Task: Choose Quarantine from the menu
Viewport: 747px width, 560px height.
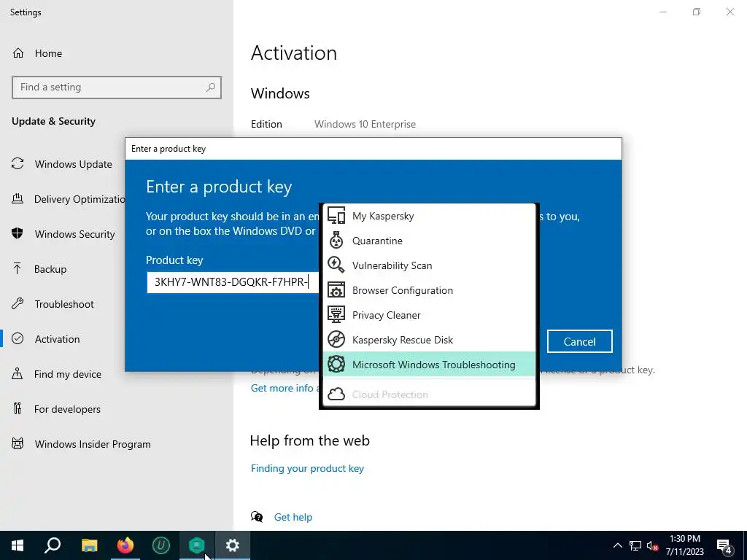Action: click(429, 241)
